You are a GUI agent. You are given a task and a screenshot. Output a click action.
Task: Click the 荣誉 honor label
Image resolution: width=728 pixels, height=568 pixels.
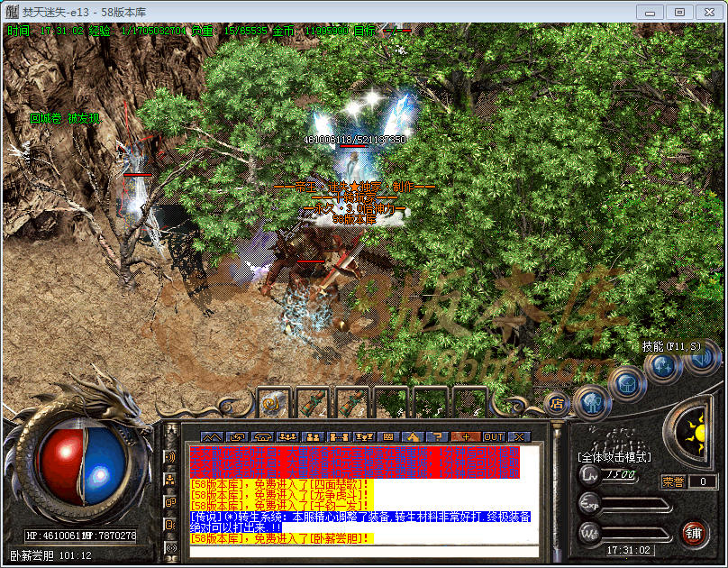pyautogui.click(x=673, y=481)
